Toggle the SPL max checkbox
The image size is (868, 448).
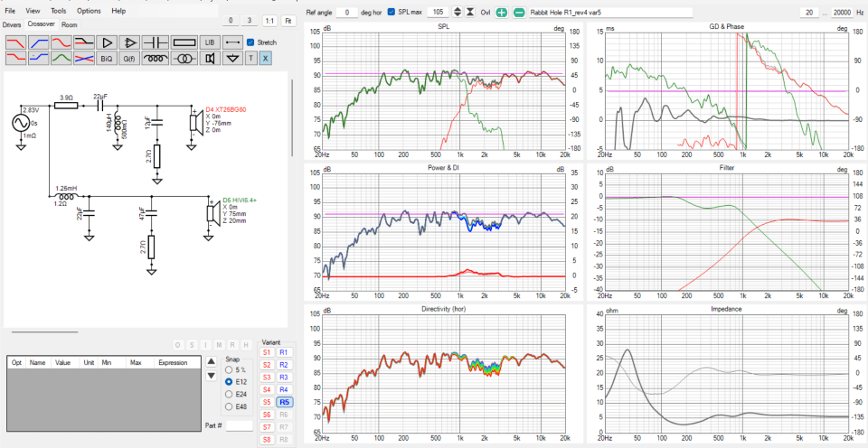[392, 12]
